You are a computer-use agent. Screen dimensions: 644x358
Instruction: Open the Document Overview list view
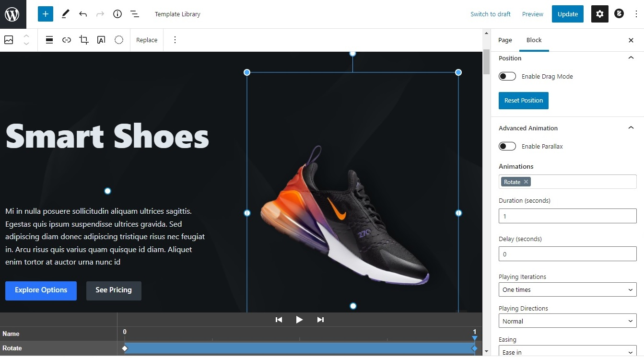(135, 14)
